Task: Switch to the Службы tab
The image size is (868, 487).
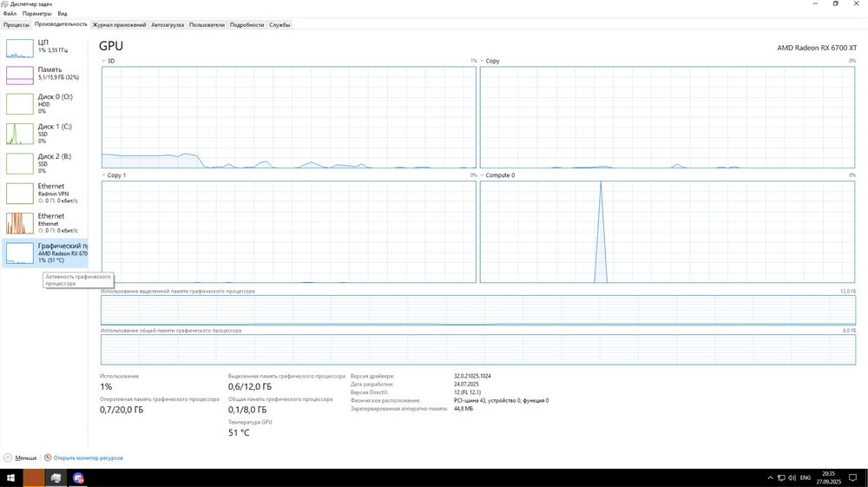Action: pos(279,25)
